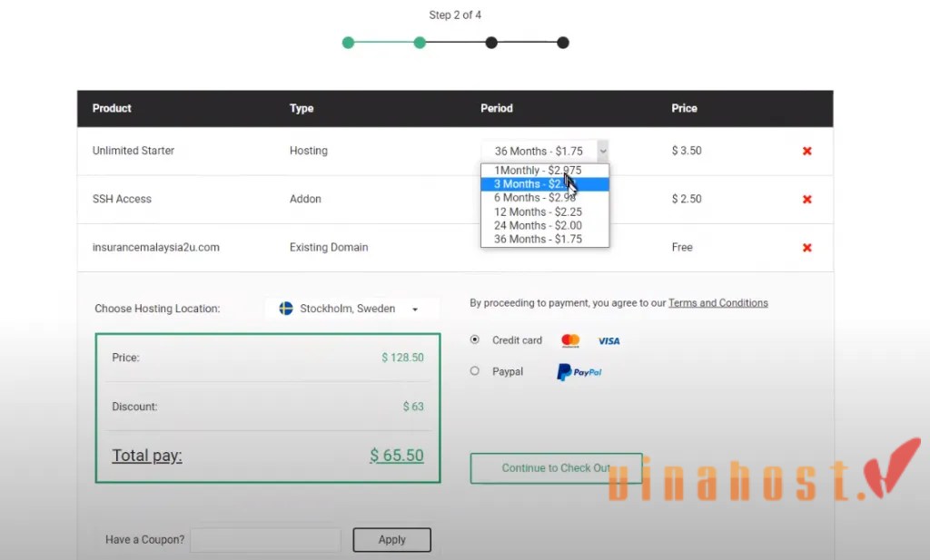Remove insurancemalaysia2u.com domain using red X
This screenshot has height=560, width=930.
(x=806, y=248)
